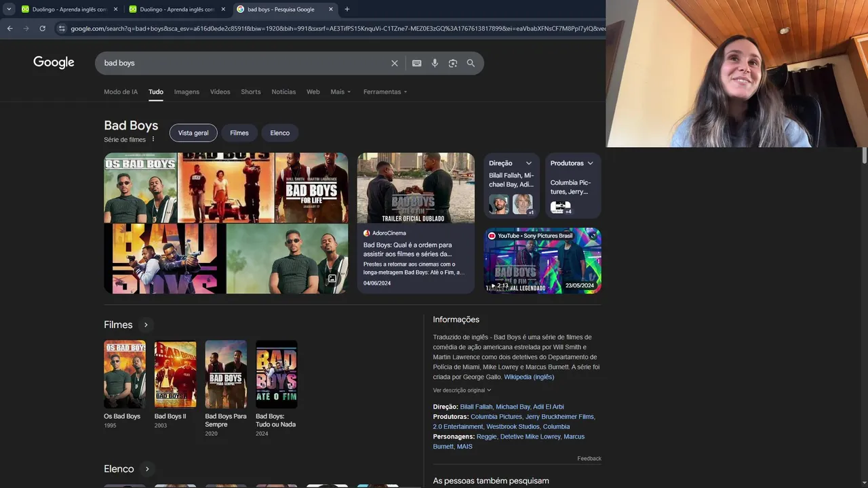The width and height of the screenshot is (868, 488).
Task: Click the MAIS link in Personagens
Action: click(x=465, y=447)
